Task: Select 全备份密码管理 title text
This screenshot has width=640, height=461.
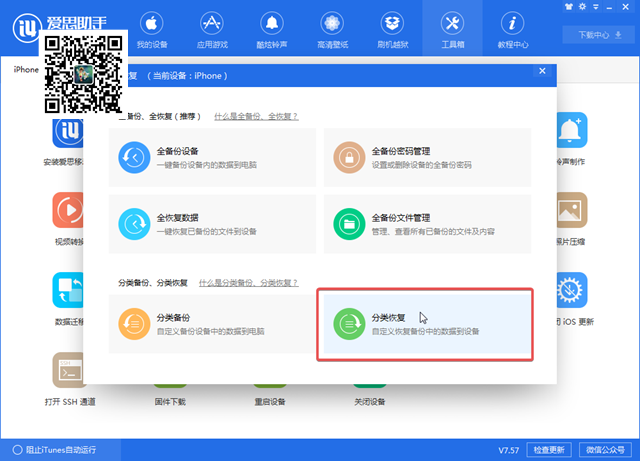Action: point(401,151)
